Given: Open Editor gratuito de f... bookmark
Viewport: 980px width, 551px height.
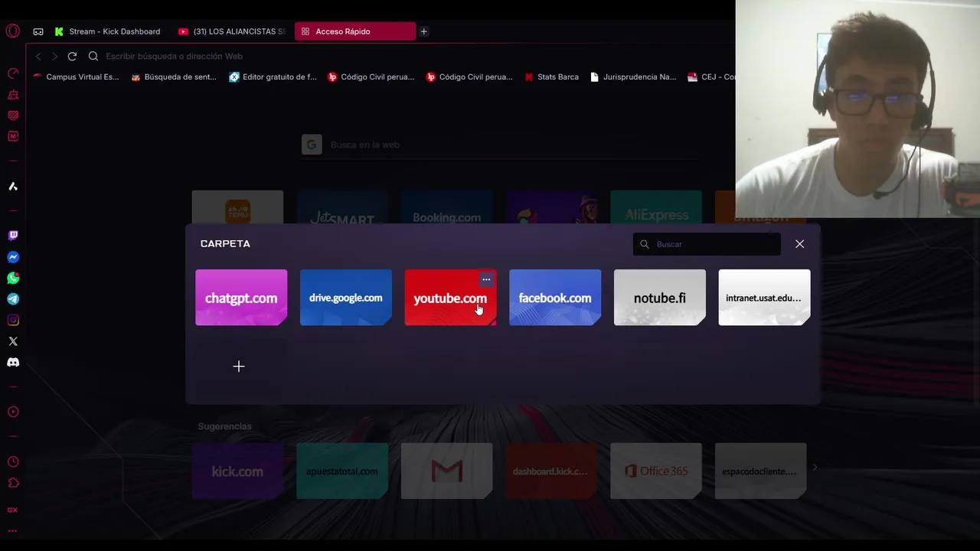Looking at the screenshot, I should [x=273, y=77].
